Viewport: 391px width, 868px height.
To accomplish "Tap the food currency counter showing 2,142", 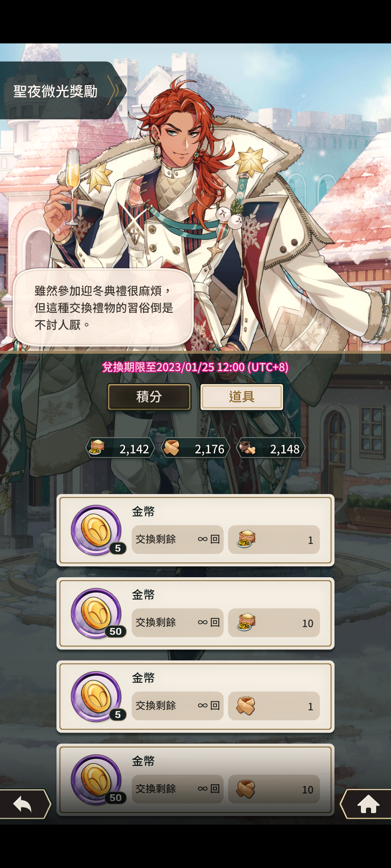I will [120, 448].
